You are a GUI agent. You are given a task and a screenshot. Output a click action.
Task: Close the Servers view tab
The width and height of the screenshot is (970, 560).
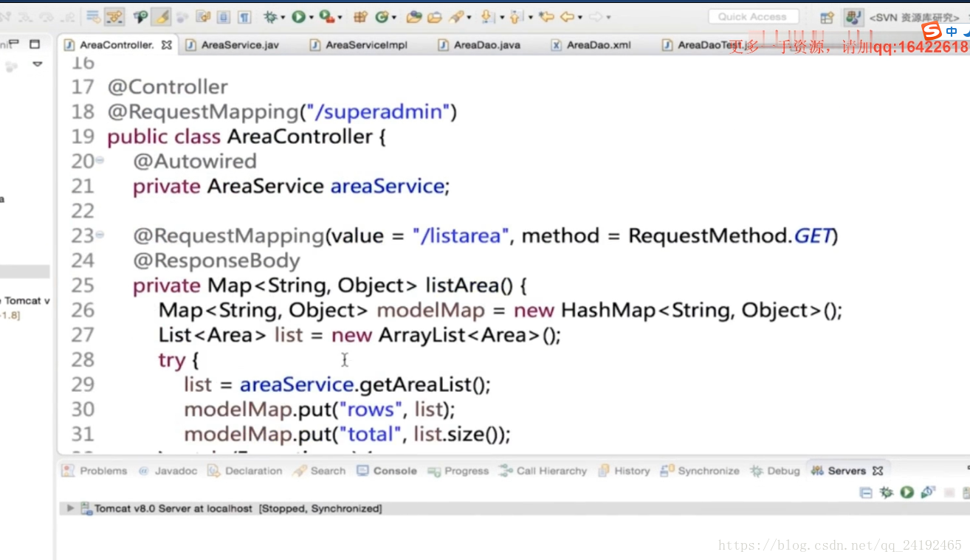coord(878,471)
